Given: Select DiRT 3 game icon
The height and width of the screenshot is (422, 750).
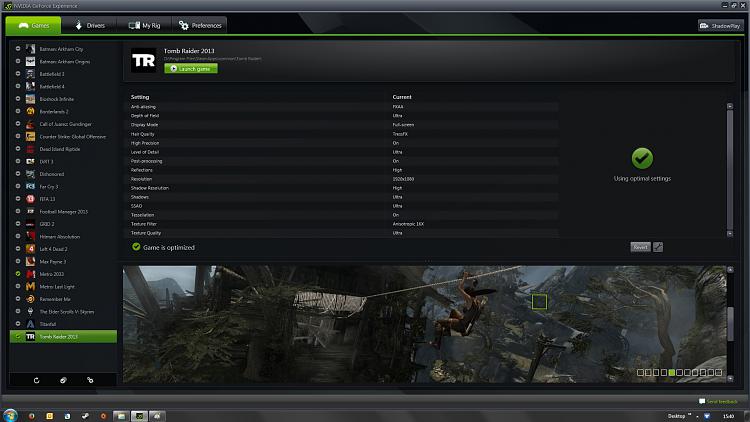Looking at the screenshot, I should pyautogui.click(x=30, y=161).
